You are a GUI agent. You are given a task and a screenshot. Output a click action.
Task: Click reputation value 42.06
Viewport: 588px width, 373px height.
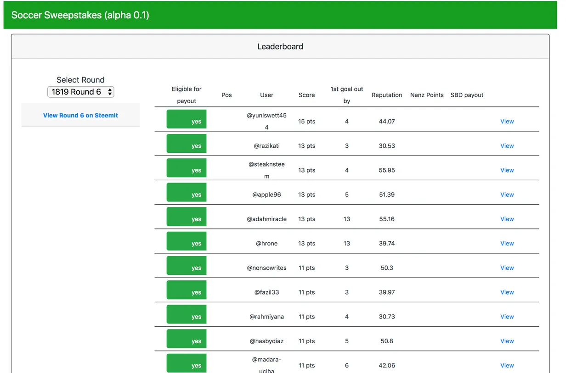[387, 365]
